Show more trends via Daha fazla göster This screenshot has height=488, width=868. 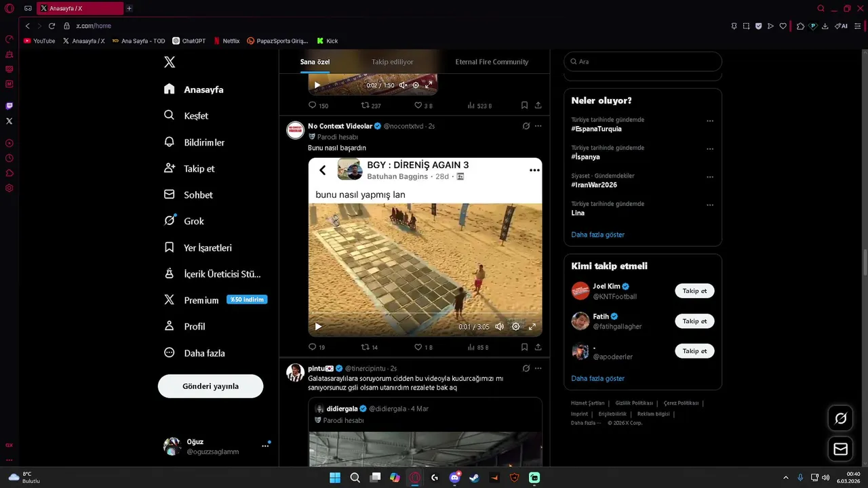pos(598,235)
